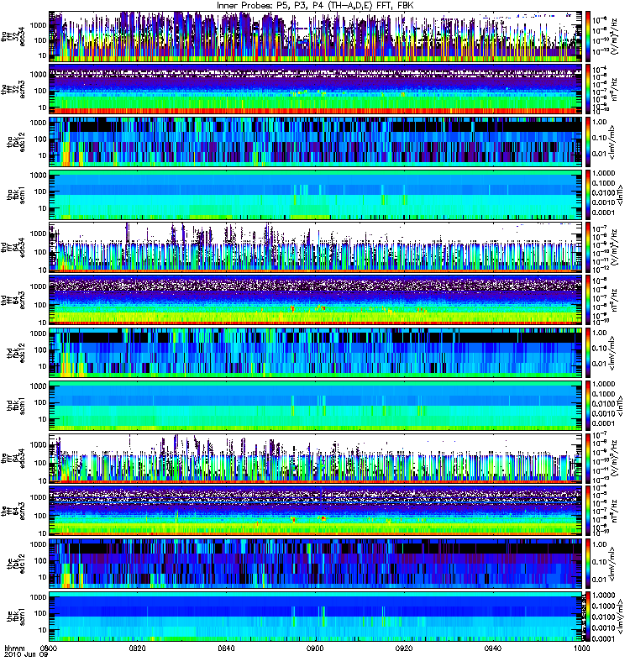Click the 0900 time axis tick label
630x672 pixels.
click(316, 648)
